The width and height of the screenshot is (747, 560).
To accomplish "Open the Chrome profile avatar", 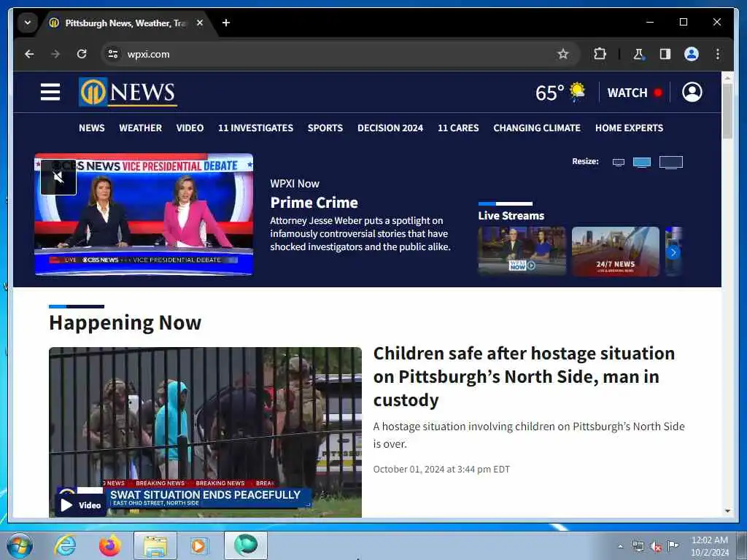I will click(x=692, y=54).
